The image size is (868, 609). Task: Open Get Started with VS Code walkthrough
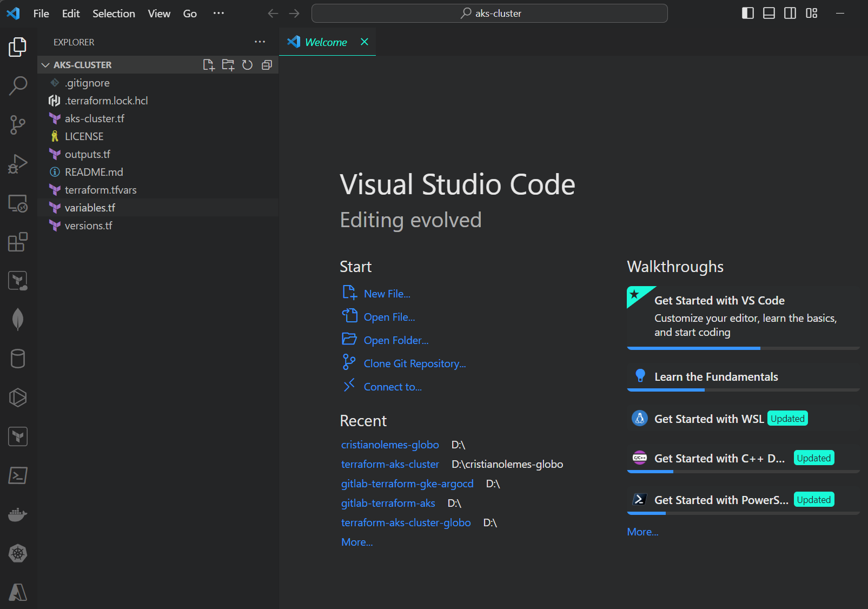(743, 318)
